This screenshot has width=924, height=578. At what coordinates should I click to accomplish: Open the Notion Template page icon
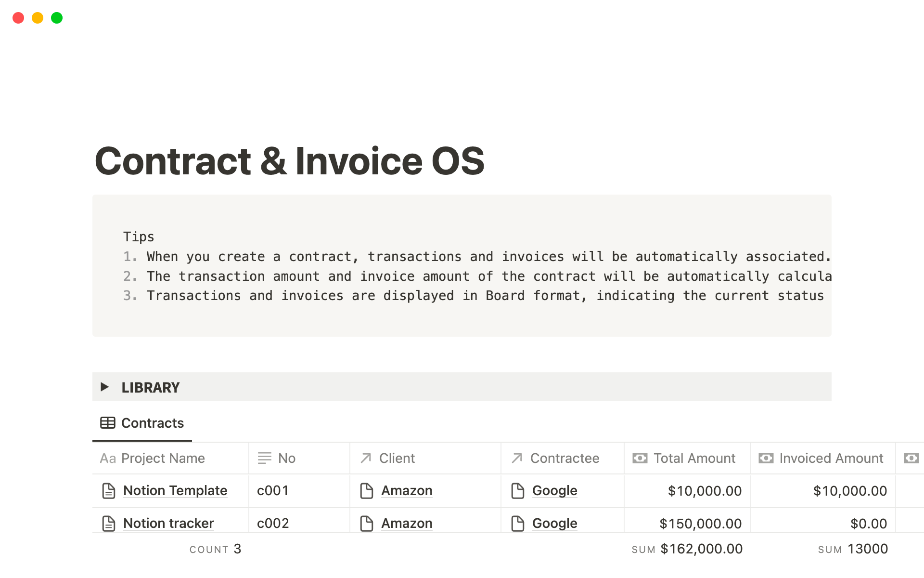click(109, 491)
